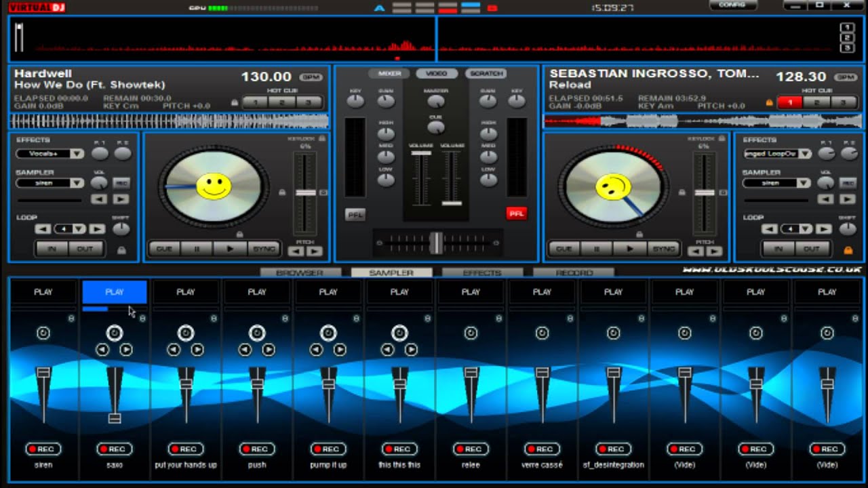Viewport: 868px width, 488px height.
Task: Switch to the Record tab
Action: pyautogui.click(x=574, y=272)
